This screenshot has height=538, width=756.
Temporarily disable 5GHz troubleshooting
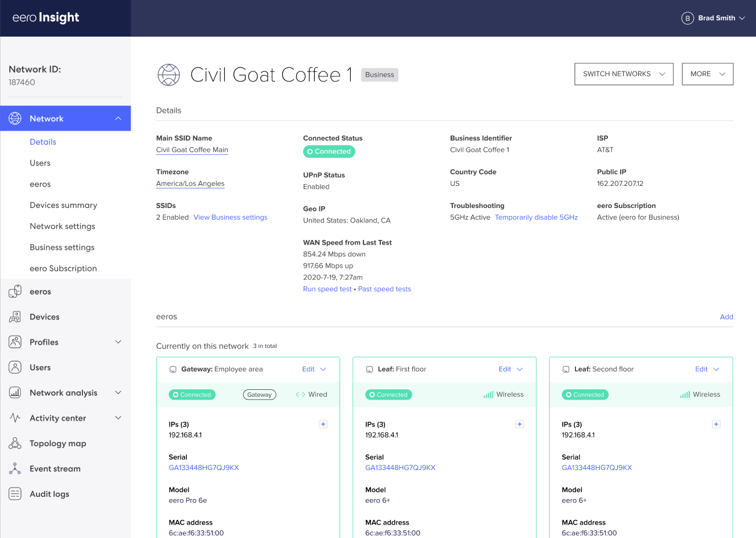point(536,217)
